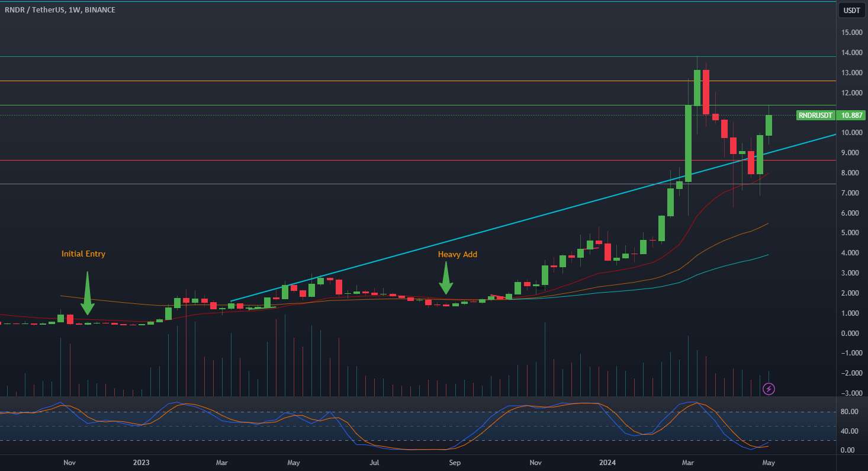Click the green arrow below Heavy Add
The height and width of the screenshot is (471, 868).
tap(446, 278)
